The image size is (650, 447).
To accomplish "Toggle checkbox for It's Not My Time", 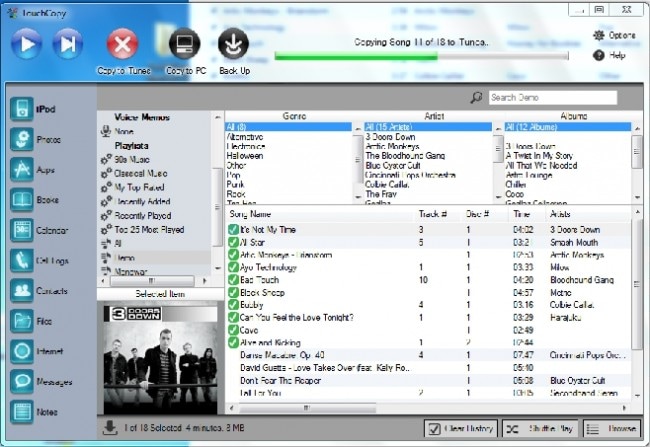I will (233, 230).
